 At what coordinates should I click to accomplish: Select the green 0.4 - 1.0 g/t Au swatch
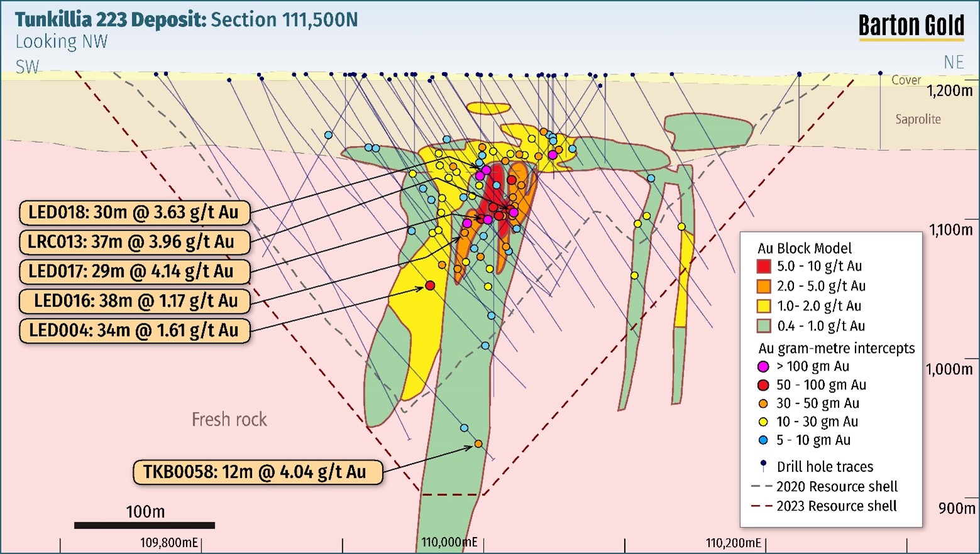tap(764, 326)
